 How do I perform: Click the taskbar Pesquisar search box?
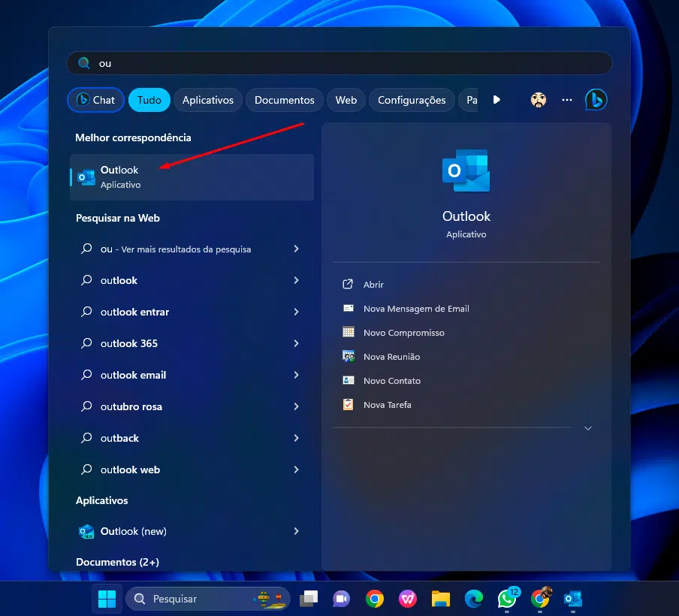pos(208,599)
